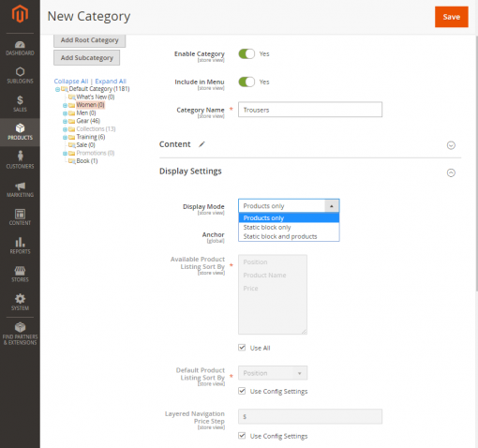
Task: Expand the Gear category tree node
Action: pos(65,121)
